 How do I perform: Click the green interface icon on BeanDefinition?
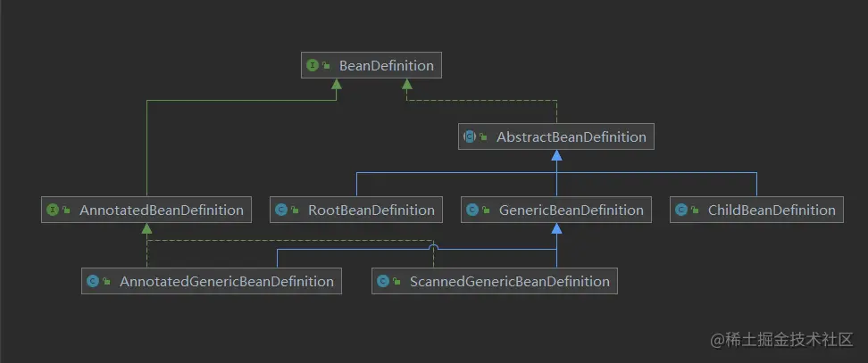[312, 65]
